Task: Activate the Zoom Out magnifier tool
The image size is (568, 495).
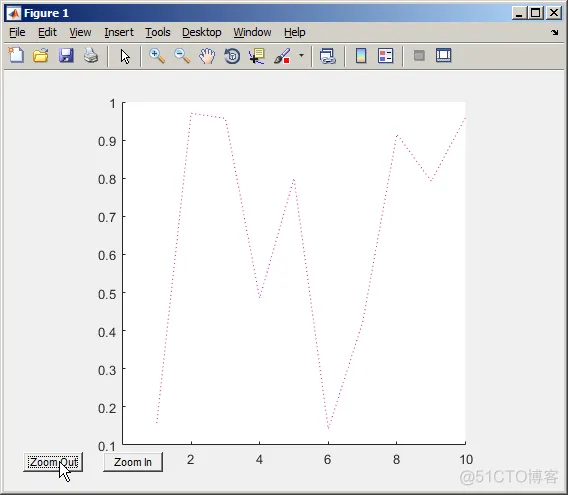Action: point(182,56)
